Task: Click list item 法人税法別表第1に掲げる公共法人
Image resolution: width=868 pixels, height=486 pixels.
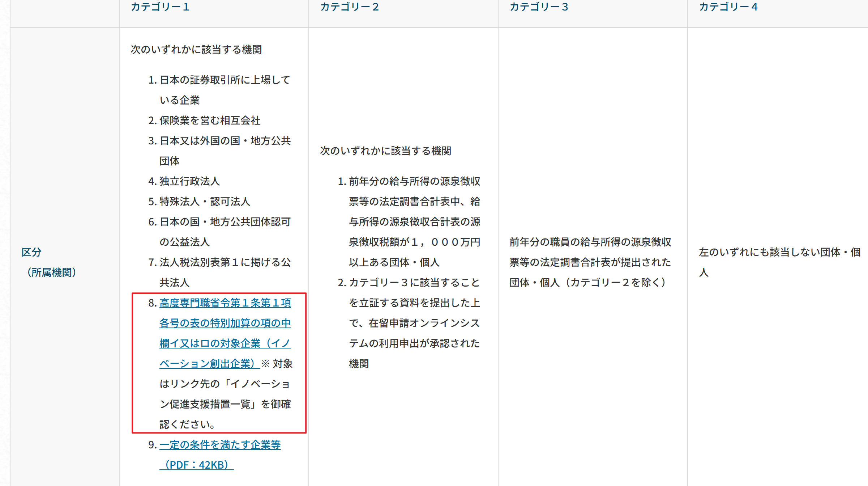Action: coord(225,262)
